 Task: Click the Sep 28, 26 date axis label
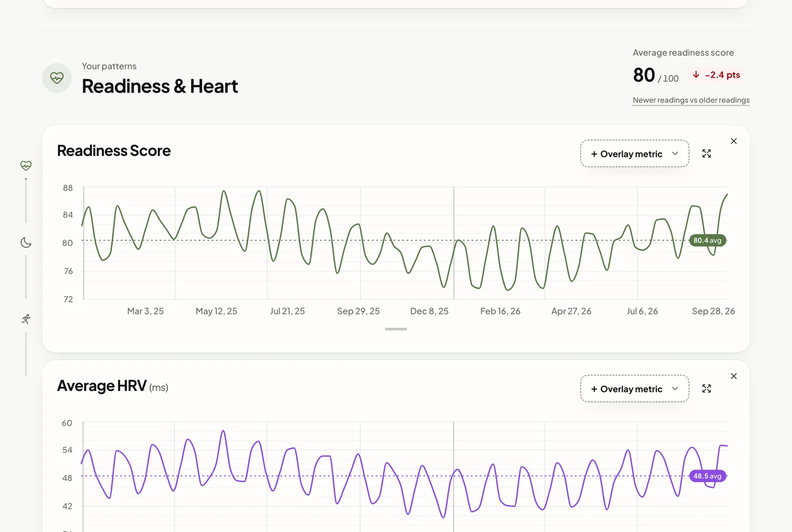pos(713,311)
